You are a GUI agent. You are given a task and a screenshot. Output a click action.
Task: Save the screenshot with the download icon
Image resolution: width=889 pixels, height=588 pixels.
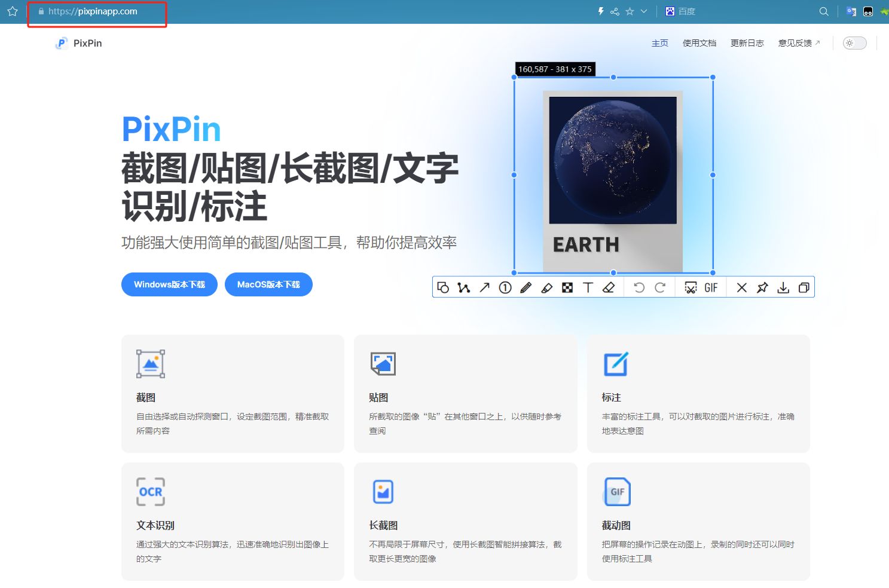[783, 287]
